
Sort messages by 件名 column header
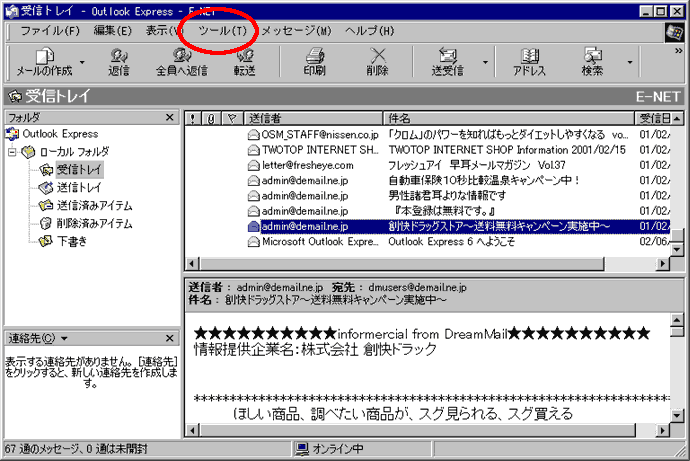coord(508,118)
